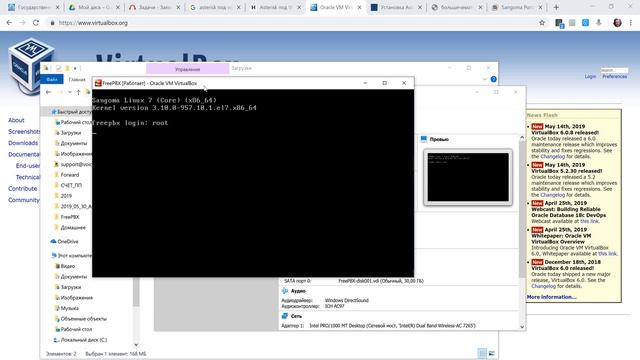Select Загрузки under quick access in Explorer

70,133
